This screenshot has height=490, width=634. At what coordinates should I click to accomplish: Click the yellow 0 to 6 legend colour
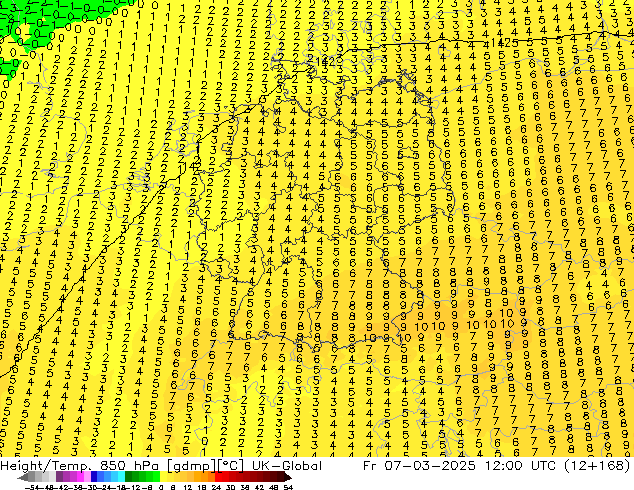163,477
